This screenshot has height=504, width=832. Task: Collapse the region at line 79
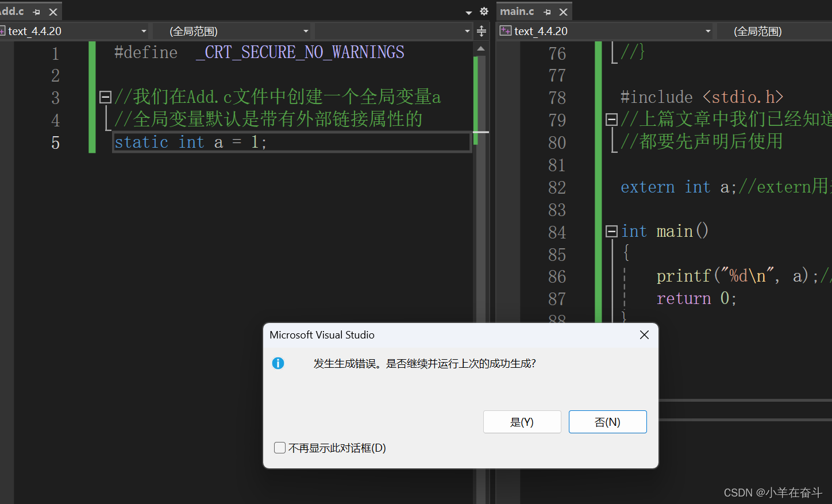tap(611, 120)
